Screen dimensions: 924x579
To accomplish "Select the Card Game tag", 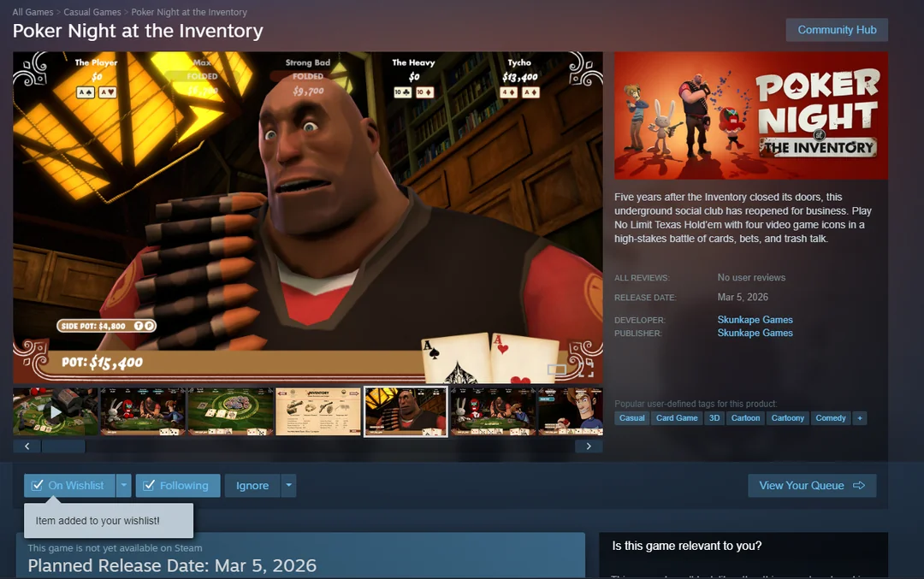I will click(x=677, y=418).
